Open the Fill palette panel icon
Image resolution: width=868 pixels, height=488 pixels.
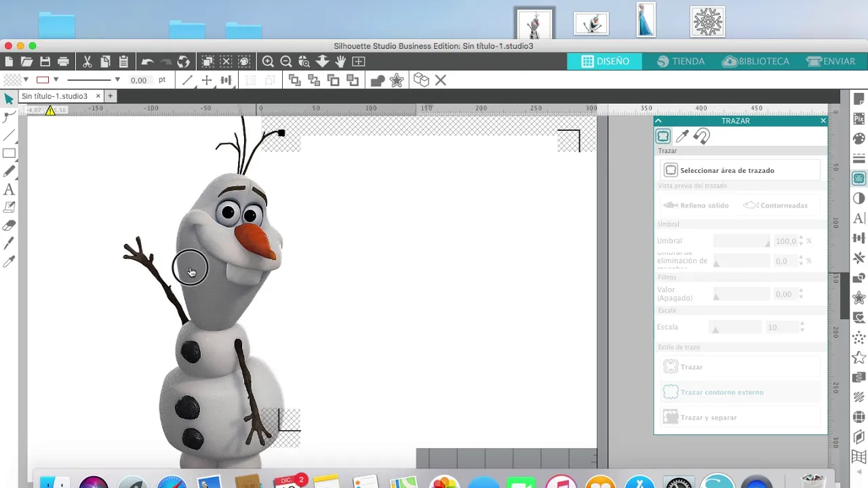pyautogui.click(x=859, y=139)
